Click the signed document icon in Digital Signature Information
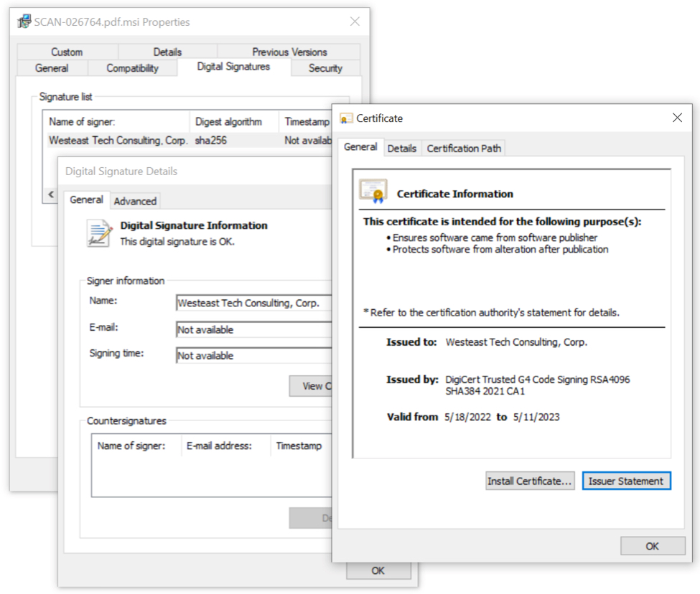The width and height of the screenshot is (700, 594). (x=99, y=232)
